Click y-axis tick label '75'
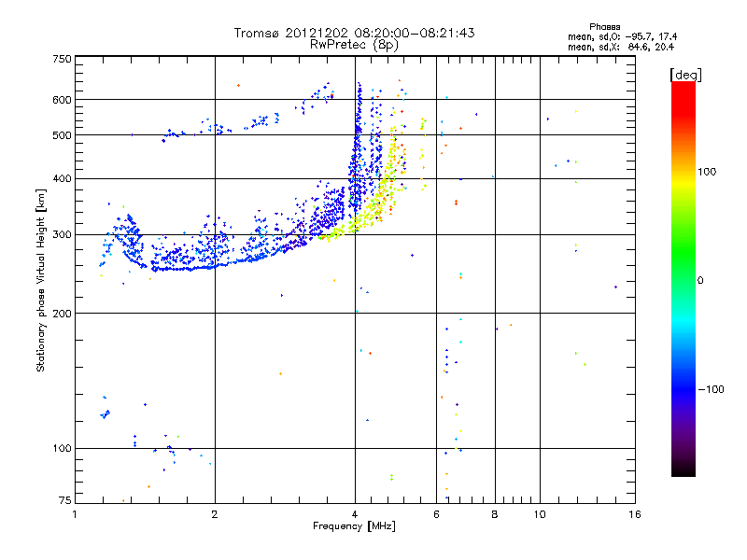Screen dimensions: 747x560 (x=65, y=500)
